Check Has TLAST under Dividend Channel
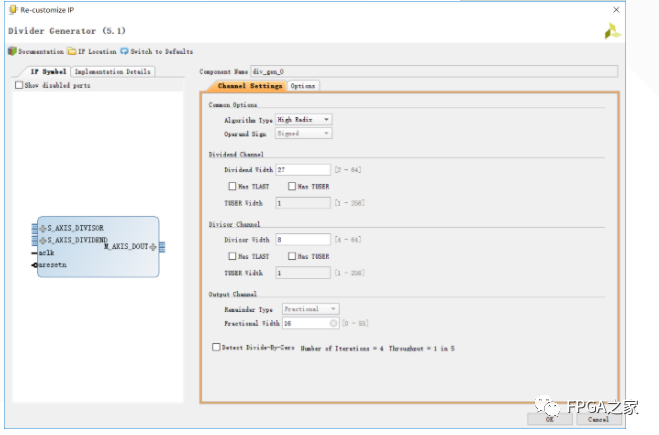 pos(232,186)
